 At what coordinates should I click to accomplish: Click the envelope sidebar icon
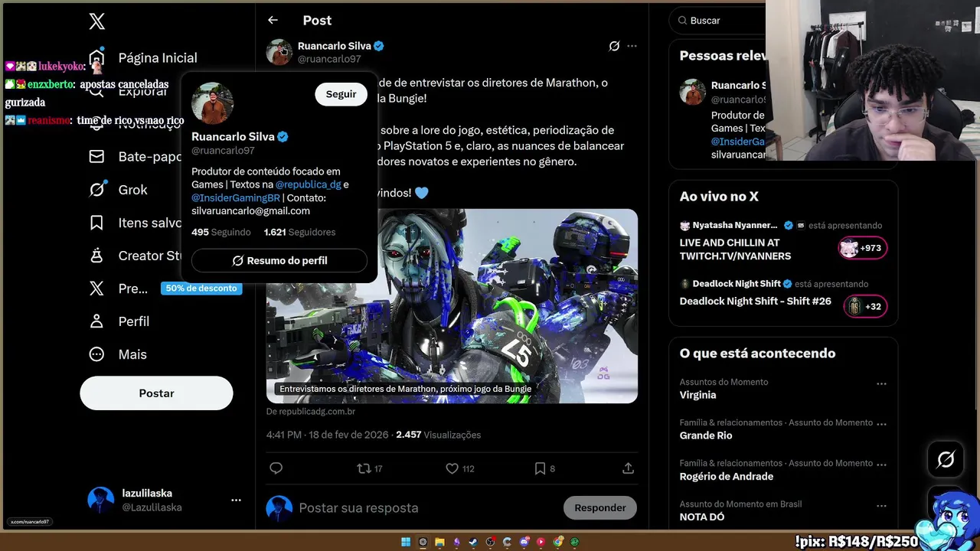click(x=96, y=156)
